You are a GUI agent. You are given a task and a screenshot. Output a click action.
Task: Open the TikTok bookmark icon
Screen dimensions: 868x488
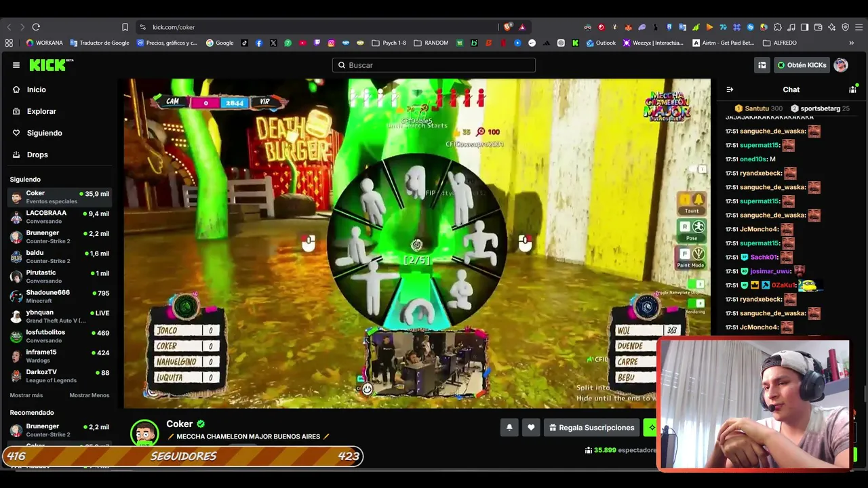click(x=244, y=43)
